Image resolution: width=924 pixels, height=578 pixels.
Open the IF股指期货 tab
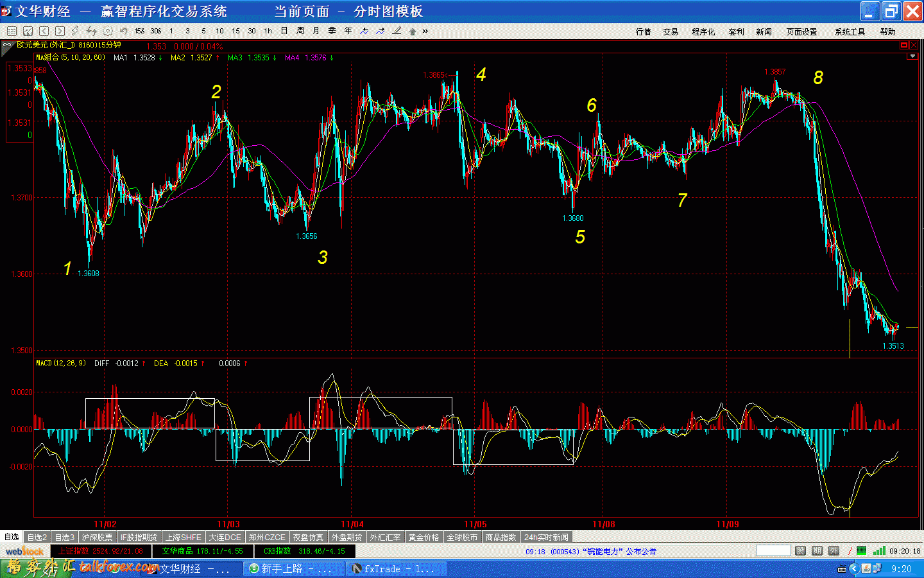tap(139, 537)
